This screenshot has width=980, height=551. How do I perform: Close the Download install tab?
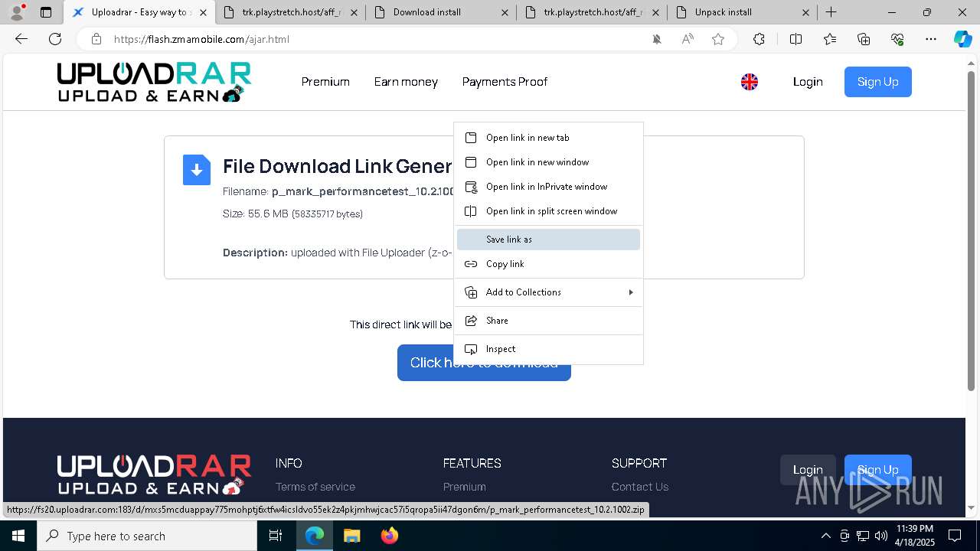pos(505,12)
